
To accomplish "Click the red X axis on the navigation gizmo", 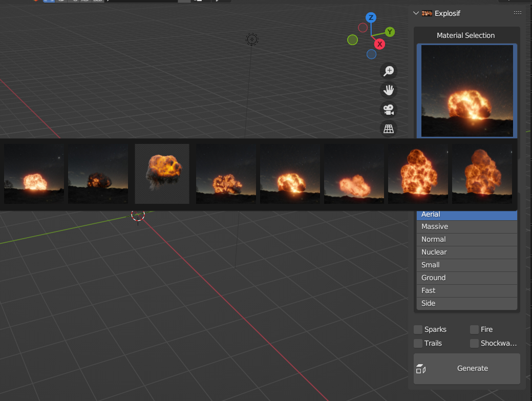I will [x=379, y=44].
